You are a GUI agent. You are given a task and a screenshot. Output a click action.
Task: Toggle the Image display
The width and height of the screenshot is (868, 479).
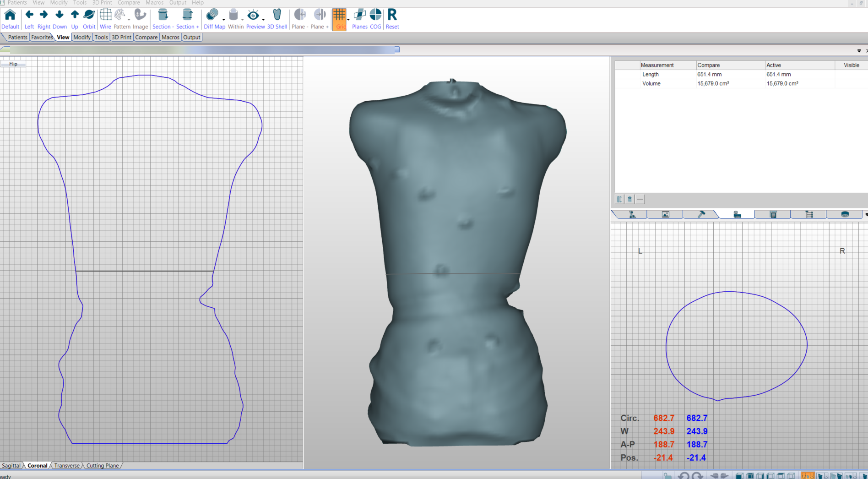pyautogui.click(x=141, y=19)
